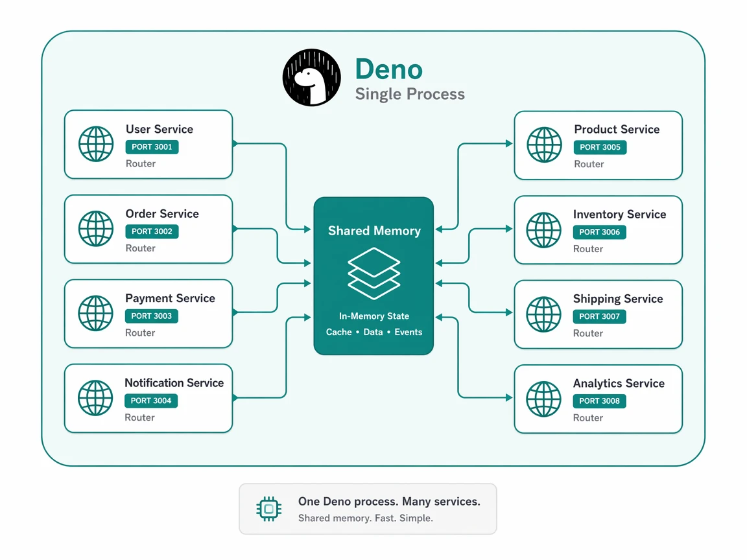
Task: Click the stacked layers icon in Shared Memory
Action: 374,274
